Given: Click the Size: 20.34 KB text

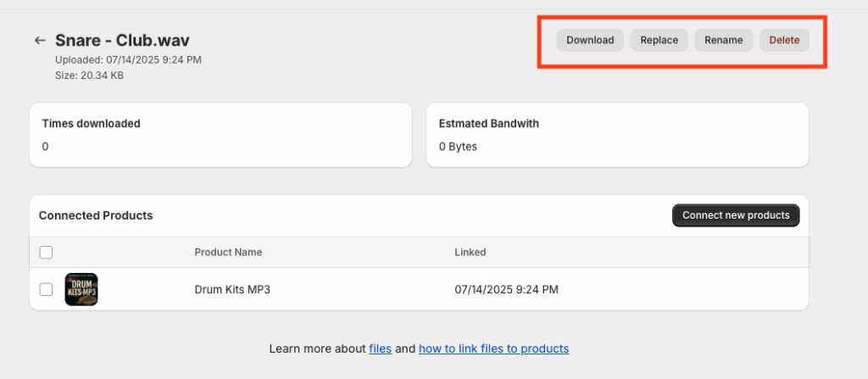Looking at the screenshot, I should (x=89, y=75).
